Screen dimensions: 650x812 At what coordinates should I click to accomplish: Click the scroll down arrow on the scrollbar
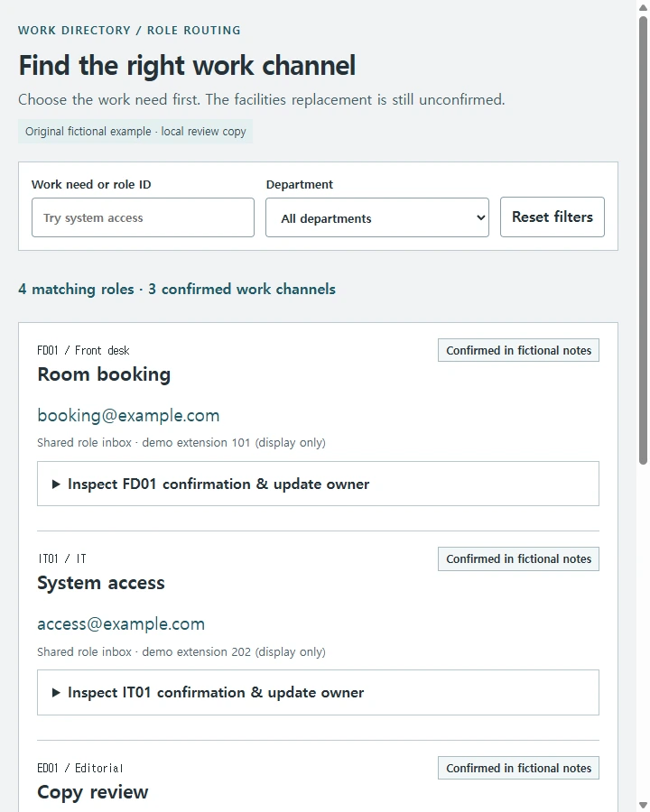[644, 806]
